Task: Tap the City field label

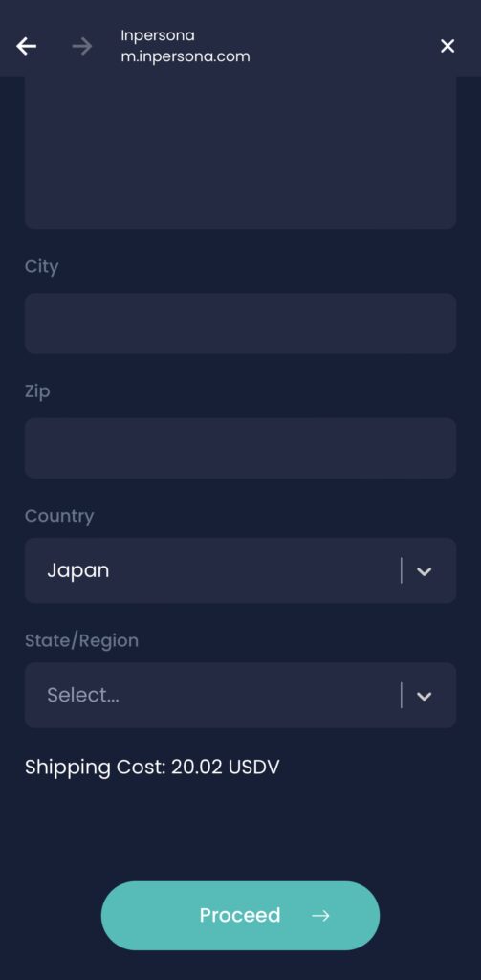Action: [x=42, y=267]
